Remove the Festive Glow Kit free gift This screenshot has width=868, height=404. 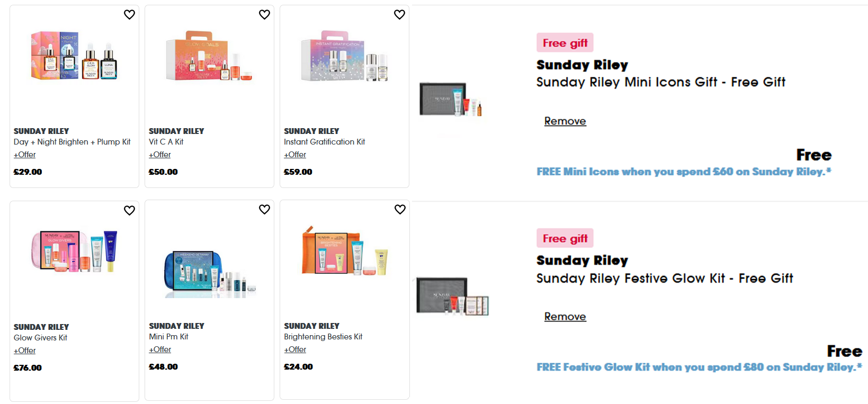point(565,316)
